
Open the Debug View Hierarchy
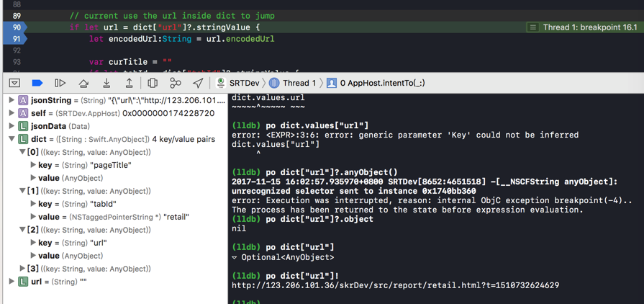[x=153, y=83]
